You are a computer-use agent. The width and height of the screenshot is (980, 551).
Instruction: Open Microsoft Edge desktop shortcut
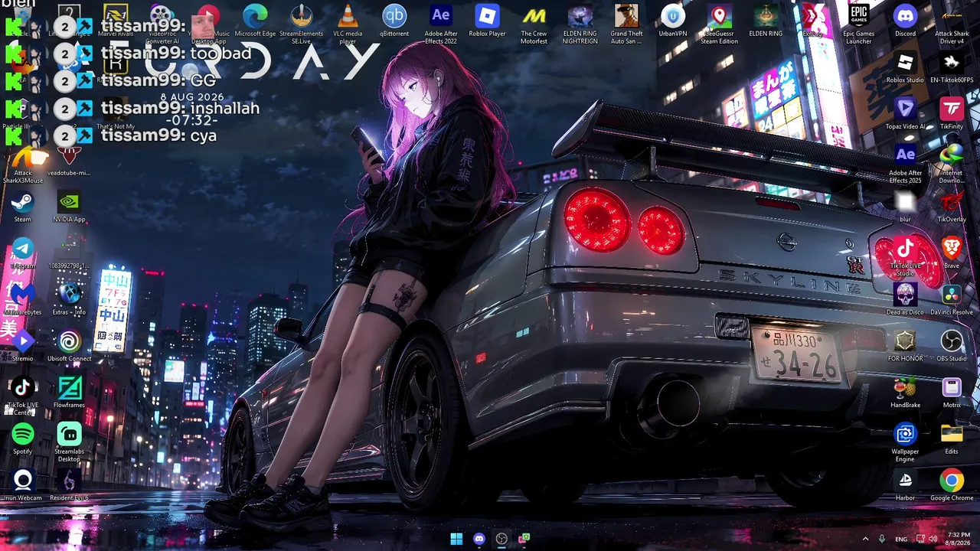coord(255,21)
